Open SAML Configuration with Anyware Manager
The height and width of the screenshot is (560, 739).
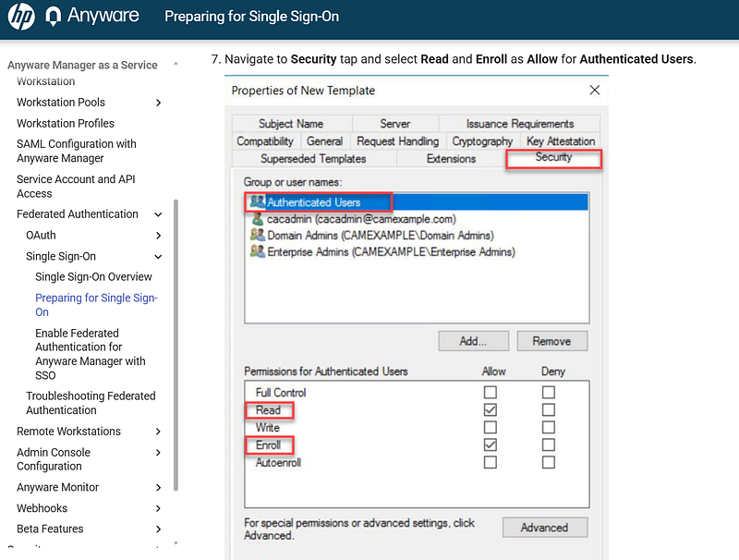pyautogui.click(x=77, y=151)
